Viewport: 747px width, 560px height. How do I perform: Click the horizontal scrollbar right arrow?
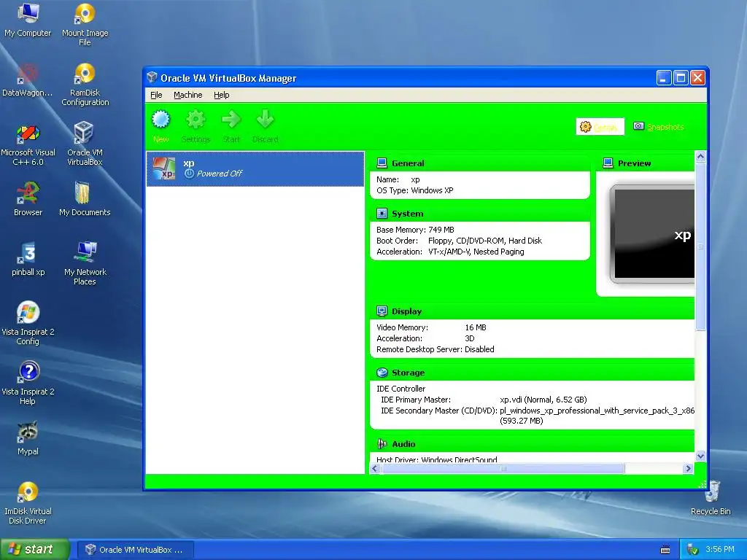[688, 469]
